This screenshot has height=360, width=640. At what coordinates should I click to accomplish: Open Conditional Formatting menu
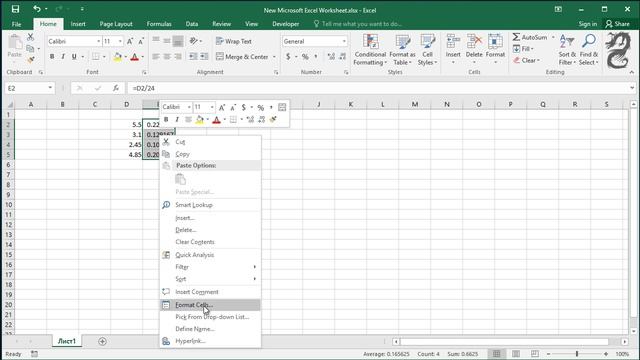[x=370, y=49]
